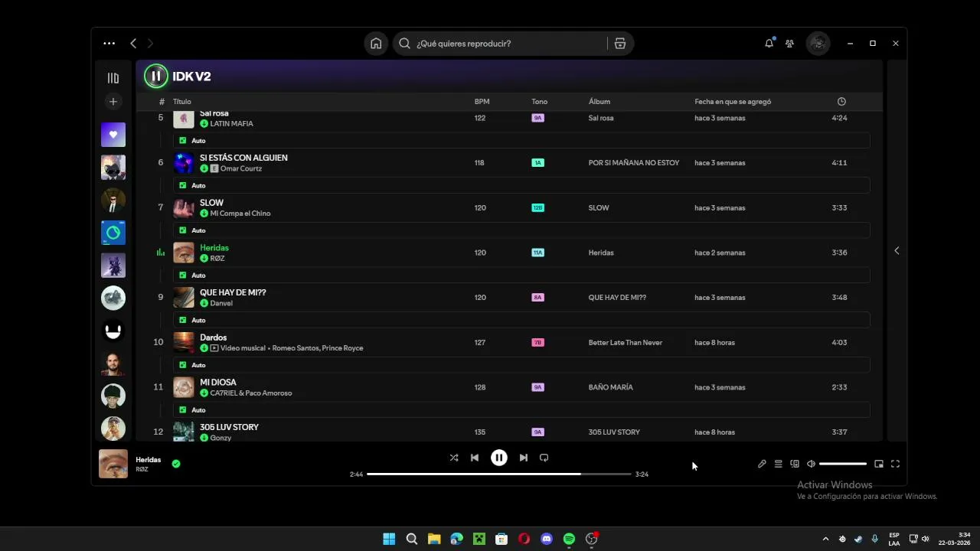Open Friend Activity icon
Viewport: 980px width, 551px height.
(x=789, y=44)
